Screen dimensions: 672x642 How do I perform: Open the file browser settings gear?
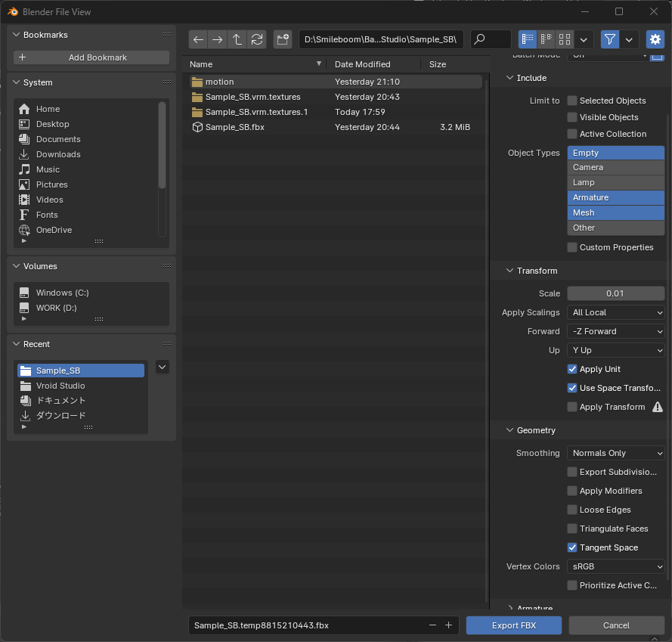[x=655, y=39]
